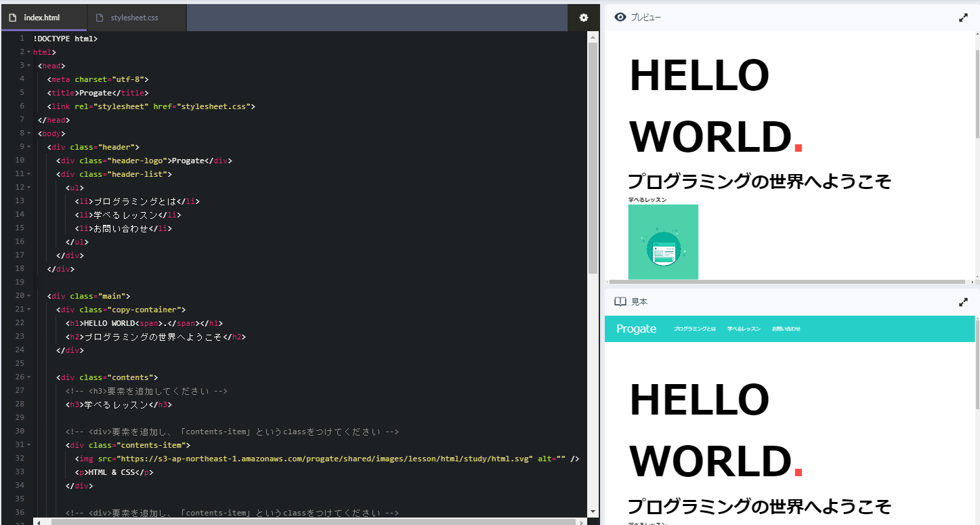Screen dimensions: 980x525
Task: Switch to the stylesheet.css tab
Action: click(x=136, y=18)
